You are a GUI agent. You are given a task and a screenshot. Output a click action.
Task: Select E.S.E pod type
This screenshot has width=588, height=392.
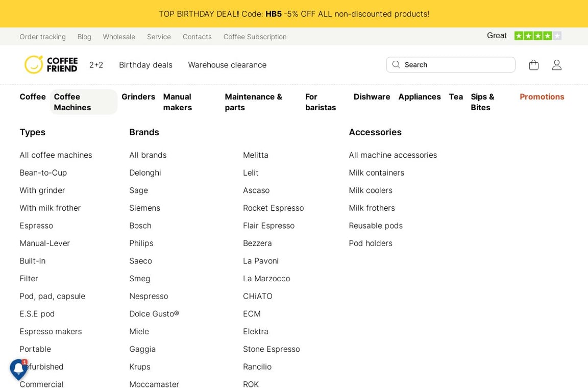point(37,313)
